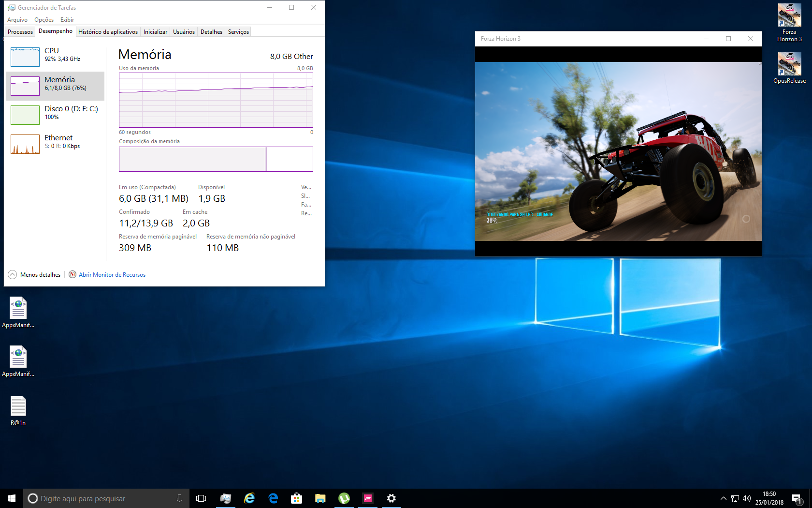
Task: Open the R@1n text file on desktop
Action: (x=18, y=411)
